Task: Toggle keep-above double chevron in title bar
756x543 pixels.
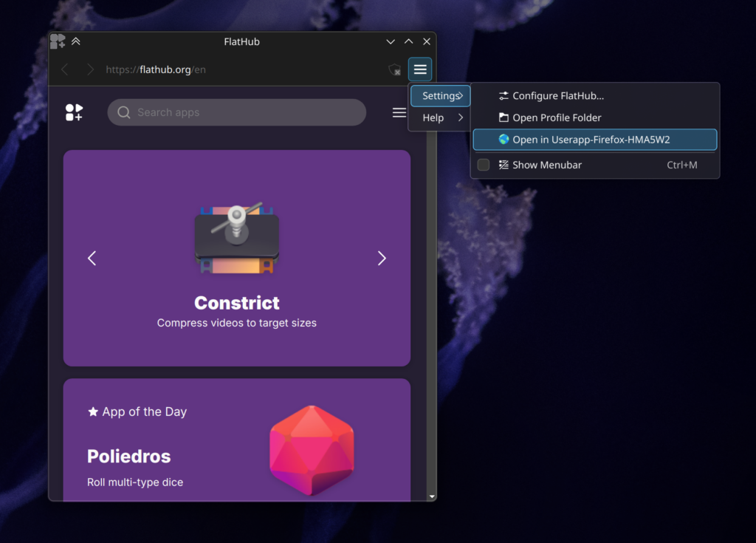Action: coord(76,41)
